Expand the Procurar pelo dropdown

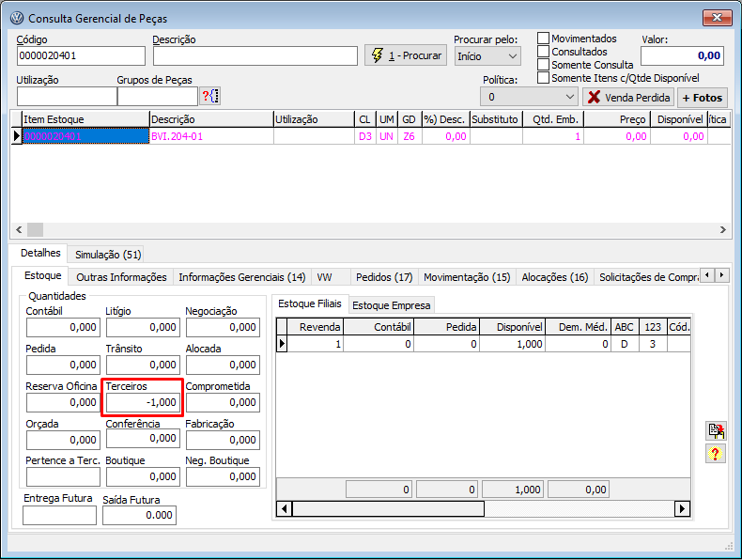[513, 56]
